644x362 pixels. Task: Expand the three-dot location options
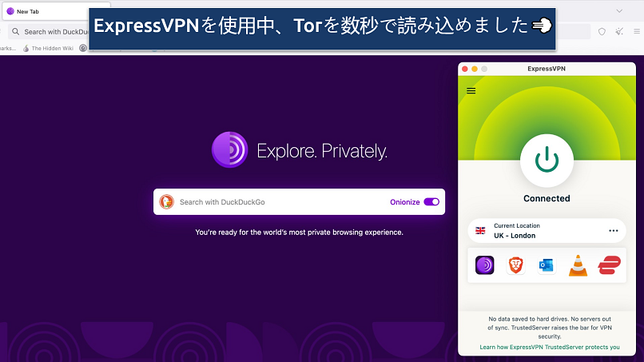[x=613, y=230]
